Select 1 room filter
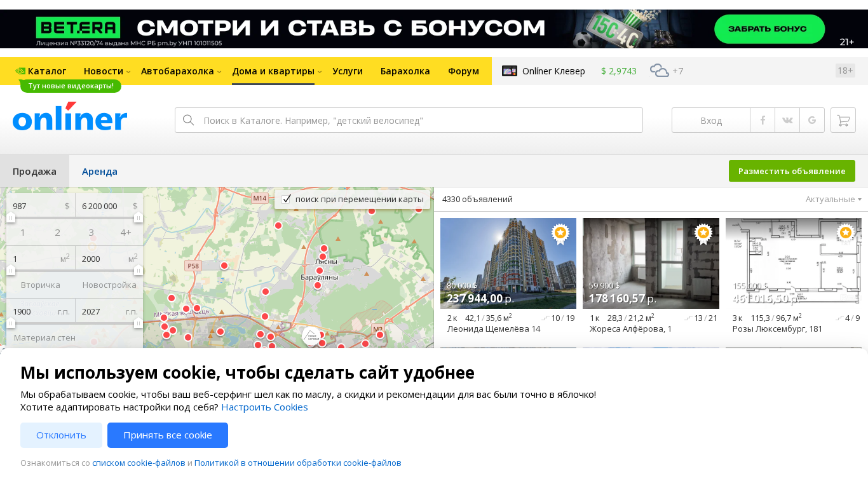The height and width of the screenshot is (488, 868). coord(23,233)
